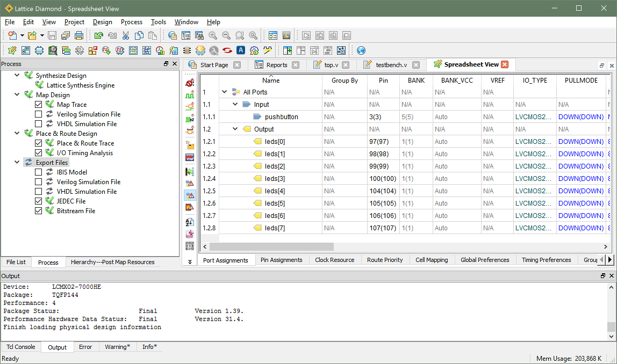Uncheck Place & Route Trace checkbox
The height and width of the screenshot is (364, 617).
point(38,143)
